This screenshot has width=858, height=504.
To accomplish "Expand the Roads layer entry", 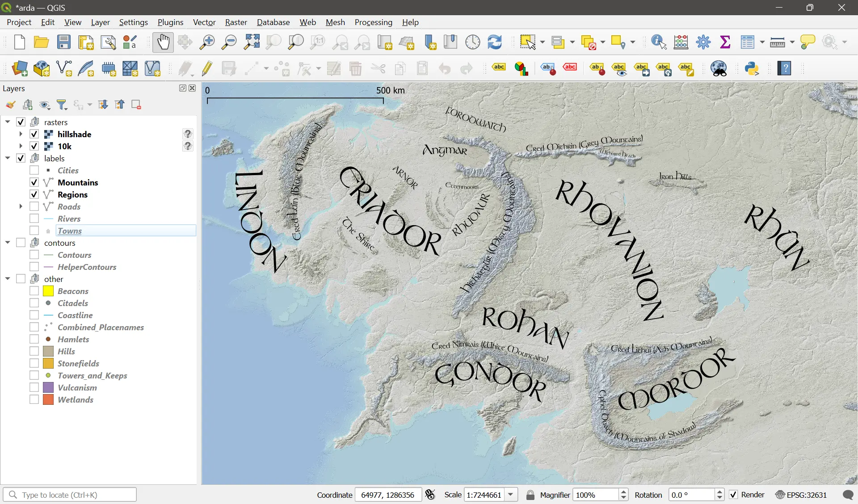I will [21, 206].
